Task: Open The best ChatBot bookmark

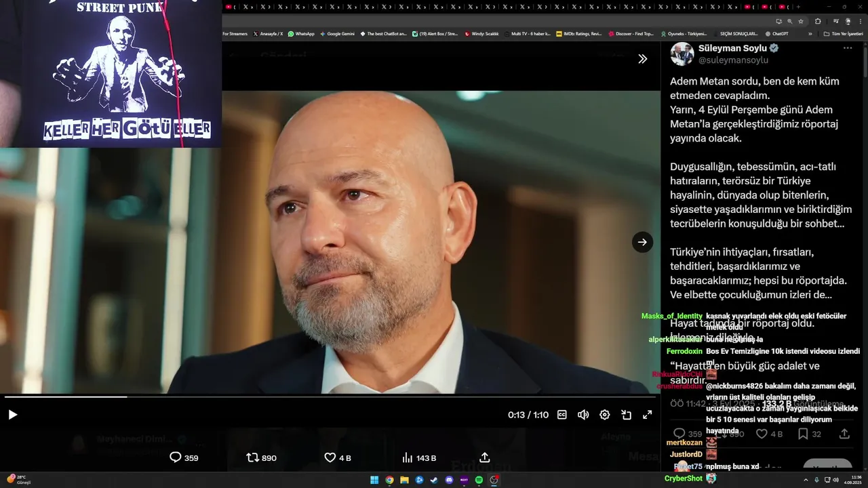Action: (383, 33)
